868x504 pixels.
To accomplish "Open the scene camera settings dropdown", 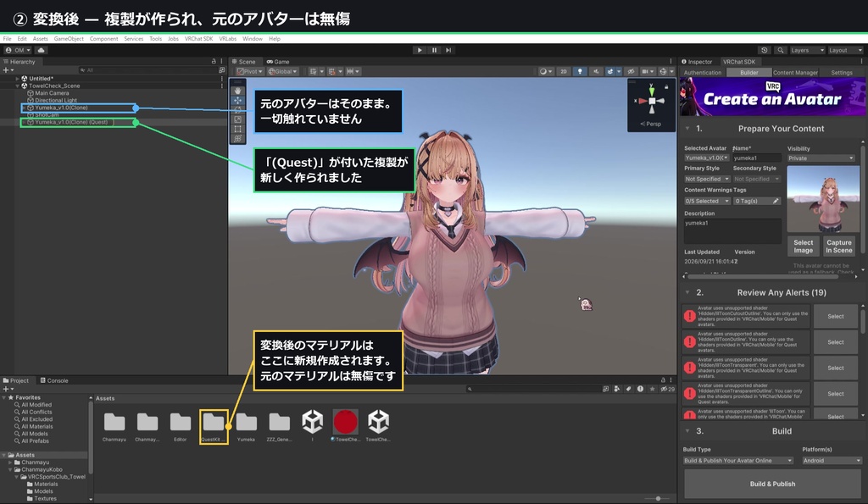I will tap(647, 71).
